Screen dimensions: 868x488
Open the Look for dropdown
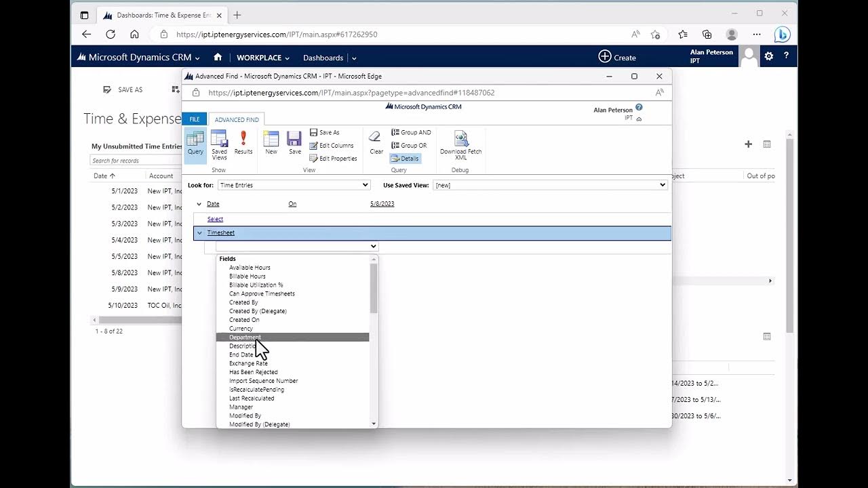point(294,185)
